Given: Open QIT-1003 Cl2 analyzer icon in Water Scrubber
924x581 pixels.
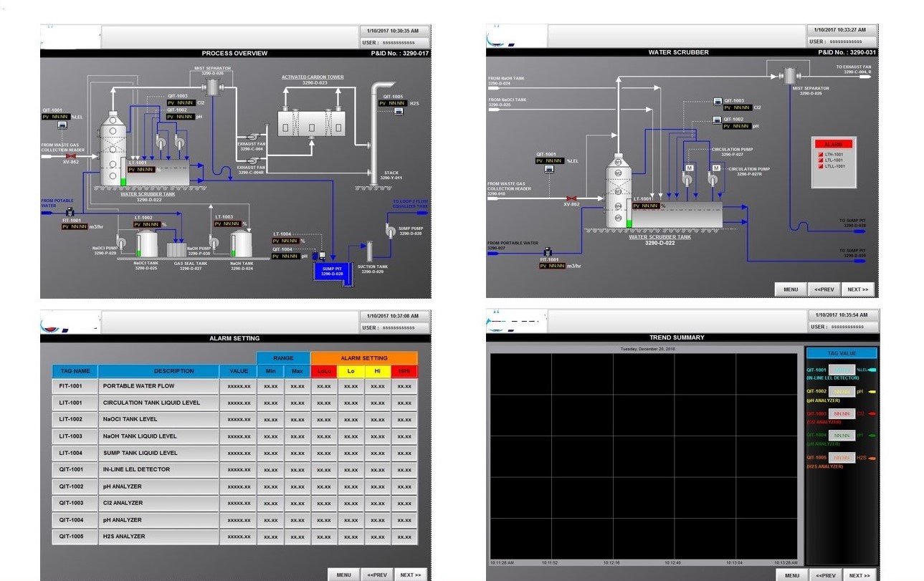Looking at the screenshot, I should coord(718,101).
